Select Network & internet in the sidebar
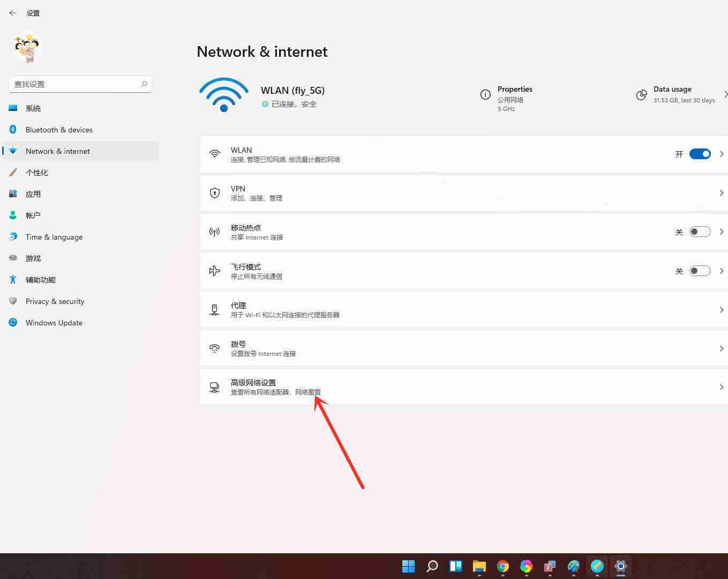The image size is (728, 579). pyautogui.click(x=57, y=151)
